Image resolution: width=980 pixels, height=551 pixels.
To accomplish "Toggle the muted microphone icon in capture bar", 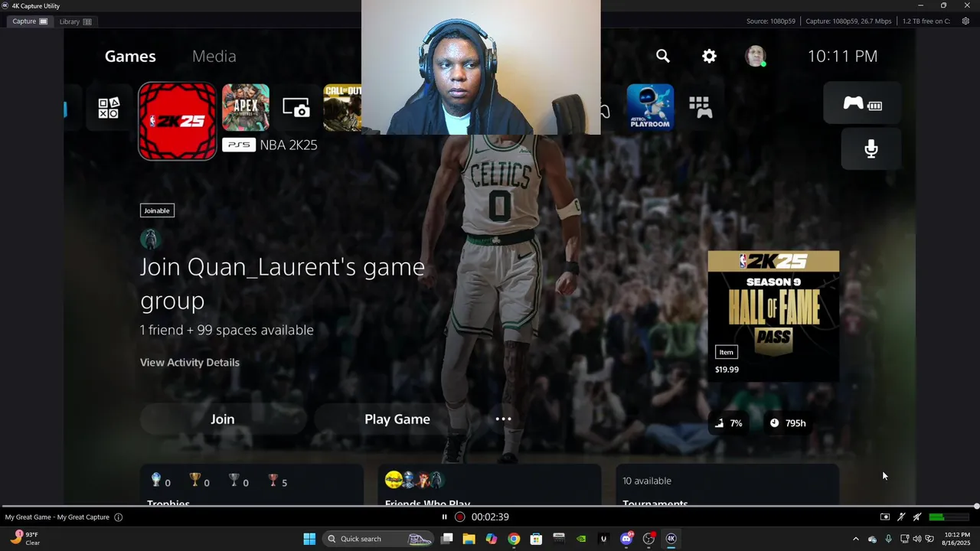I will (x=901, y=517).
